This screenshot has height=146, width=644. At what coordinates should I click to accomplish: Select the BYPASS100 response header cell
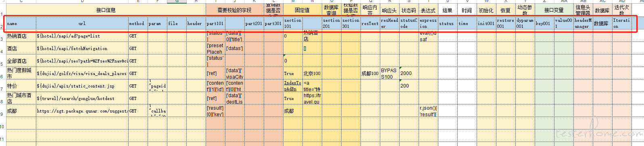click(390, 73)
